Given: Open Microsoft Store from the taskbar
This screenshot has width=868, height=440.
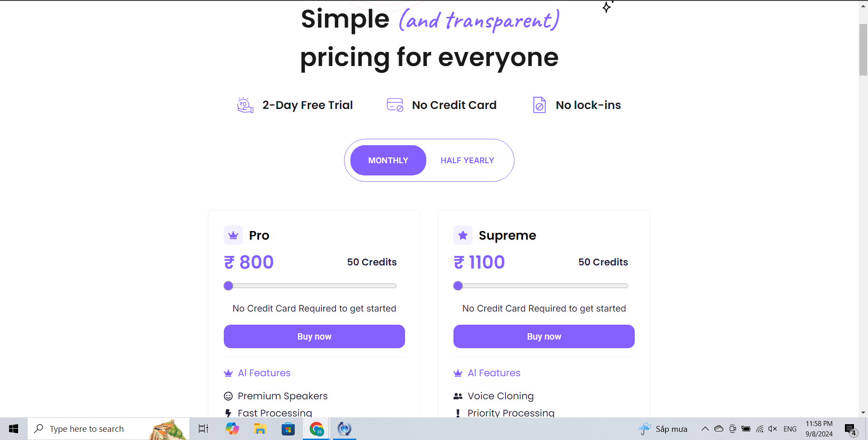Looking at the screenshot, I should 288,429.
